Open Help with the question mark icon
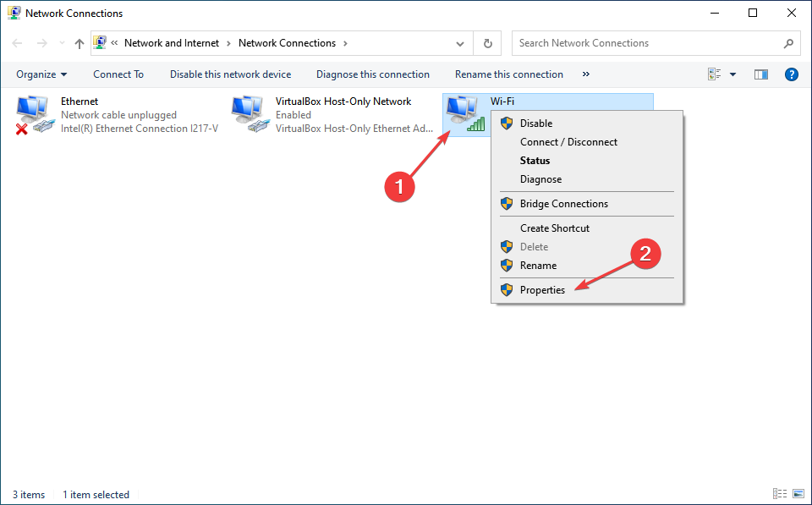Screen dimensions: 812x505 click(x=792, y=74)
